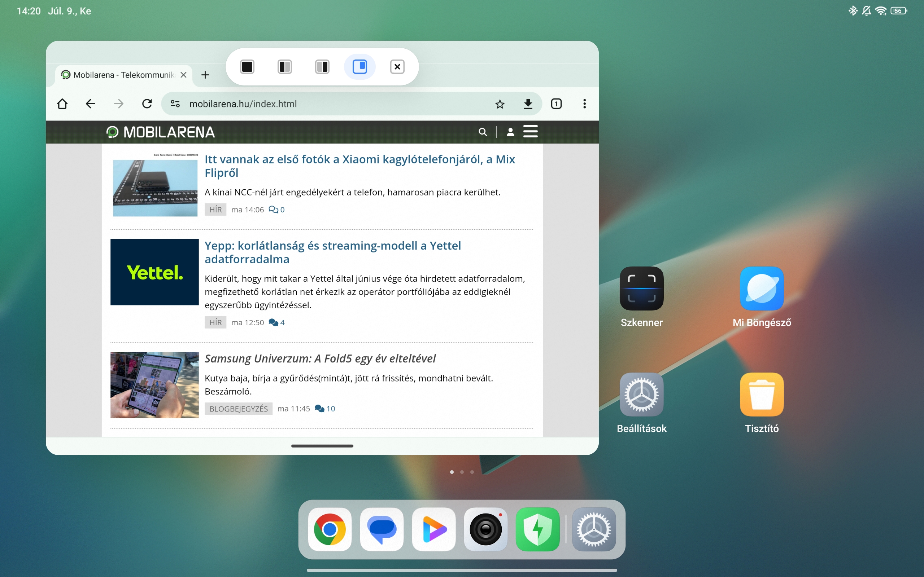Launch the Szkenner app from the home screen

pos(641,288)
